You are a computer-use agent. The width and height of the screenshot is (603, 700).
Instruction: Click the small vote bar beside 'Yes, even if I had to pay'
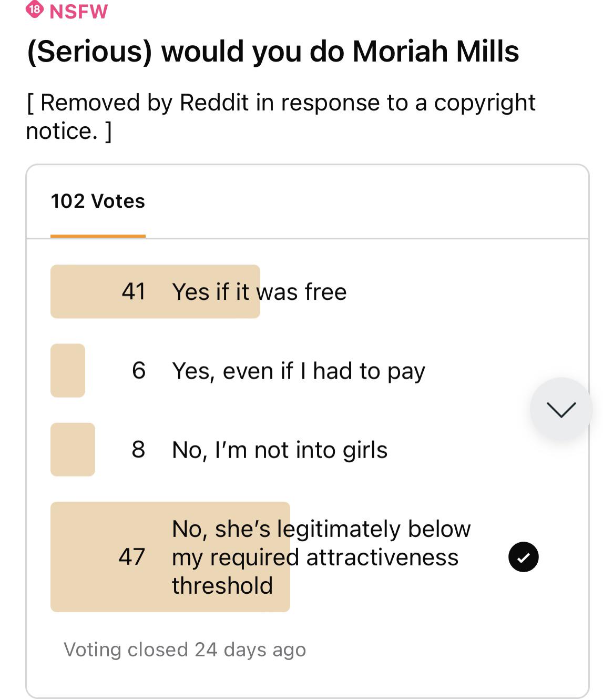click(67, 371)
